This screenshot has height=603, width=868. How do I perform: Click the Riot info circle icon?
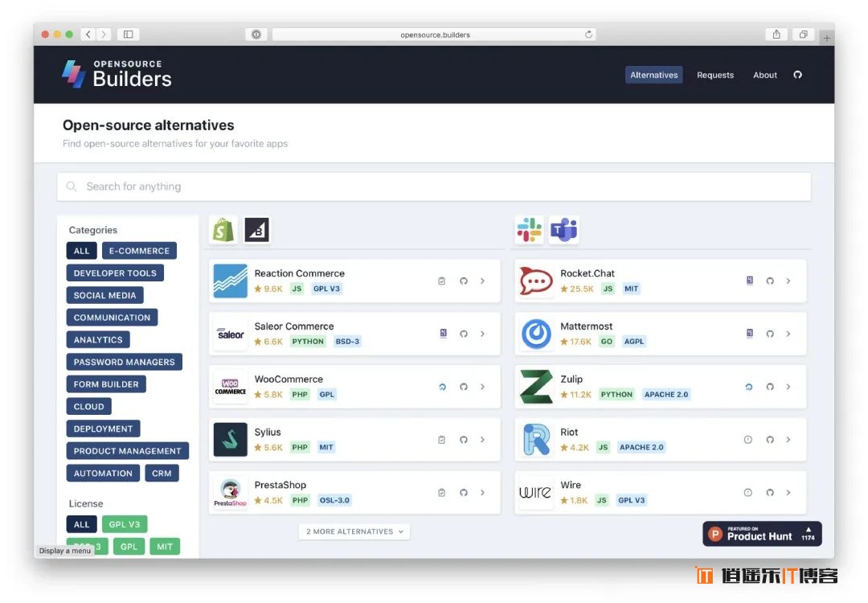click(x=748, y=440)
